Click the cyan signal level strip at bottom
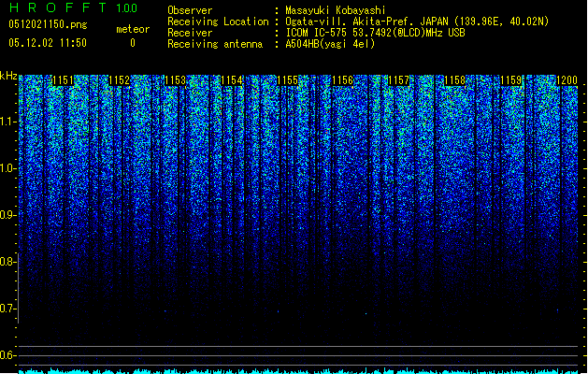The width and height of the screenshot is (588, 374). point(298,371)
